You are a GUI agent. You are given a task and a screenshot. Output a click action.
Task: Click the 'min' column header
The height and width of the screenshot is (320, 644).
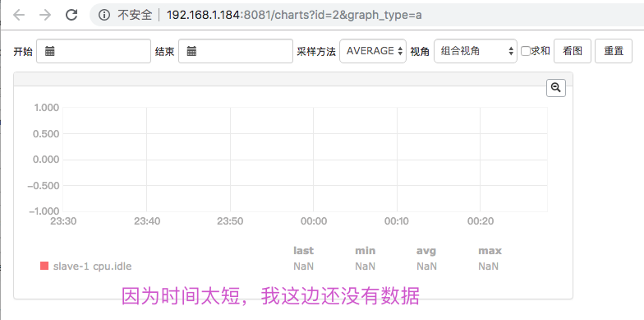pos(365,250)
